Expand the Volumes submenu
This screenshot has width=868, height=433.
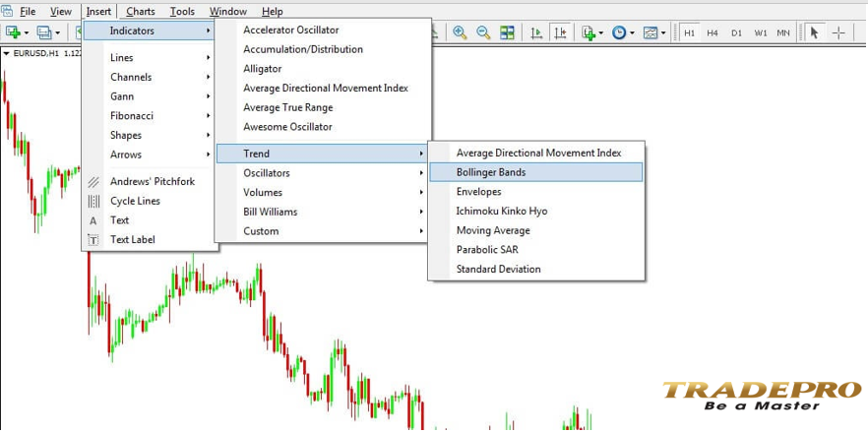pyautogui.click(x=323, y=193)
